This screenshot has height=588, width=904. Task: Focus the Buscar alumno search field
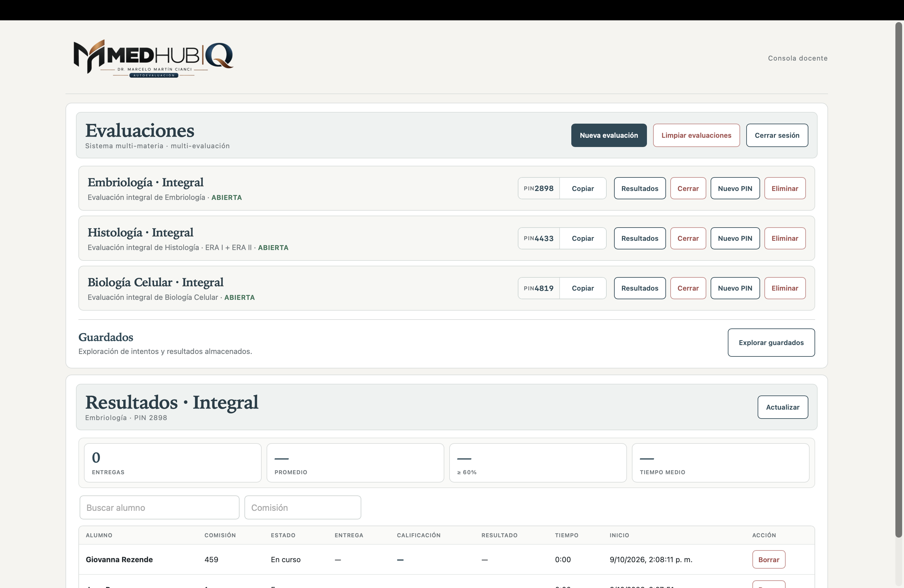coord(160,507)
